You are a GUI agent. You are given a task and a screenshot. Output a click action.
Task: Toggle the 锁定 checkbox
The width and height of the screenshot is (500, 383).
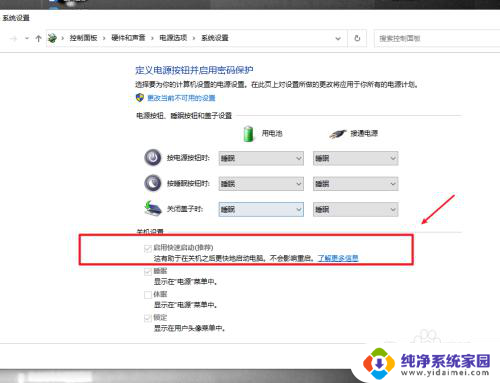click(148, 318)
